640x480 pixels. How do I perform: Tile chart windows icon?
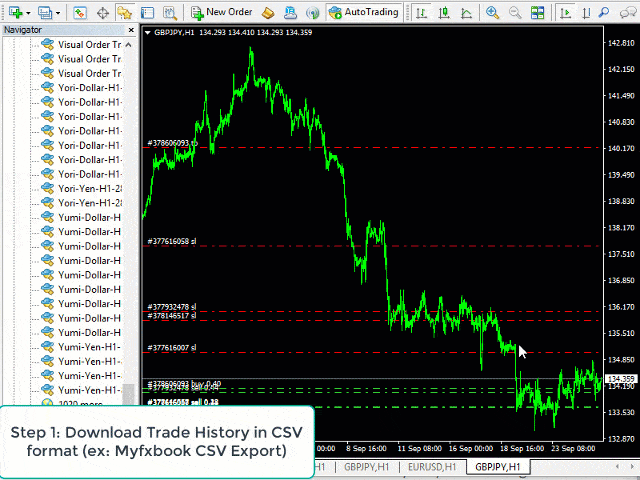pos(537,13)
